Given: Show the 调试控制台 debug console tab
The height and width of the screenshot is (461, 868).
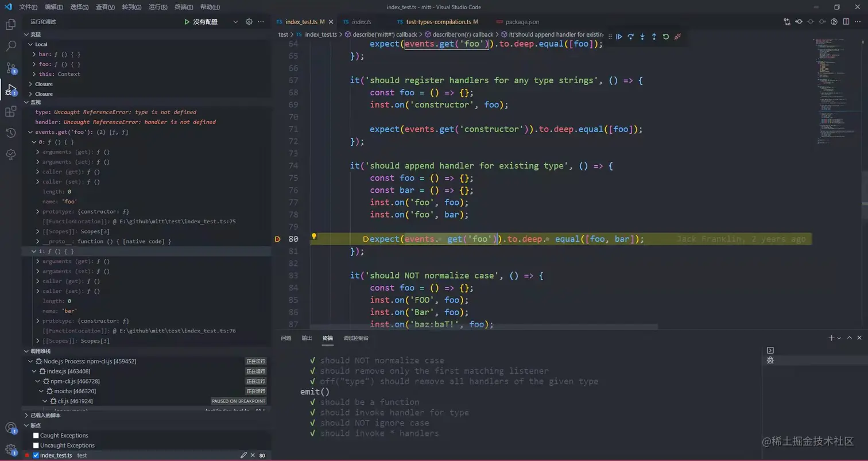Looking at the screenshot, I should coord(356,338).
